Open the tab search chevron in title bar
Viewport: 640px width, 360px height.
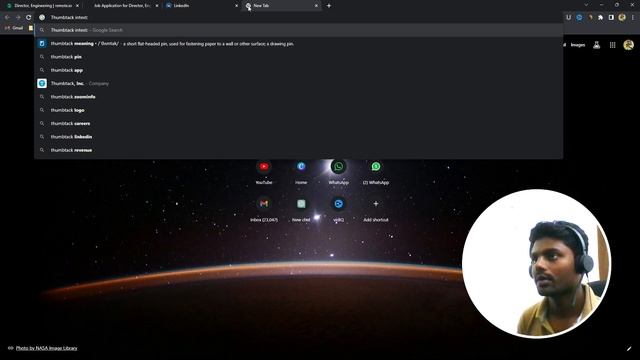click(586, 5)
